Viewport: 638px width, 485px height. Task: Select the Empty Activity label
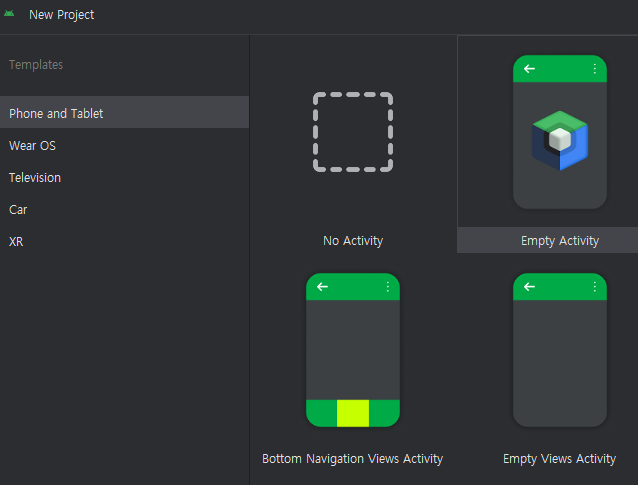pyautogui.click(x=560, y=240)
